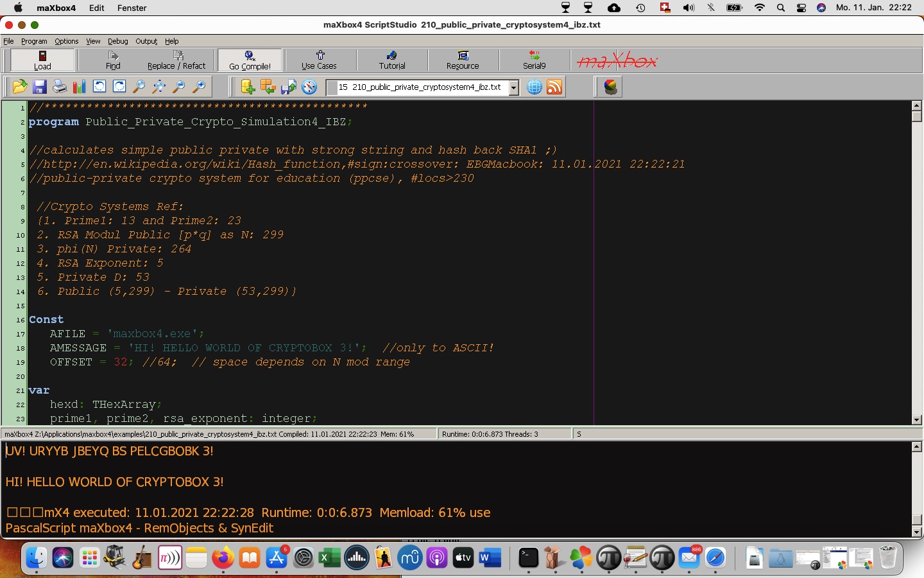Click the bar chart icon in toolbar

point(80,87)
